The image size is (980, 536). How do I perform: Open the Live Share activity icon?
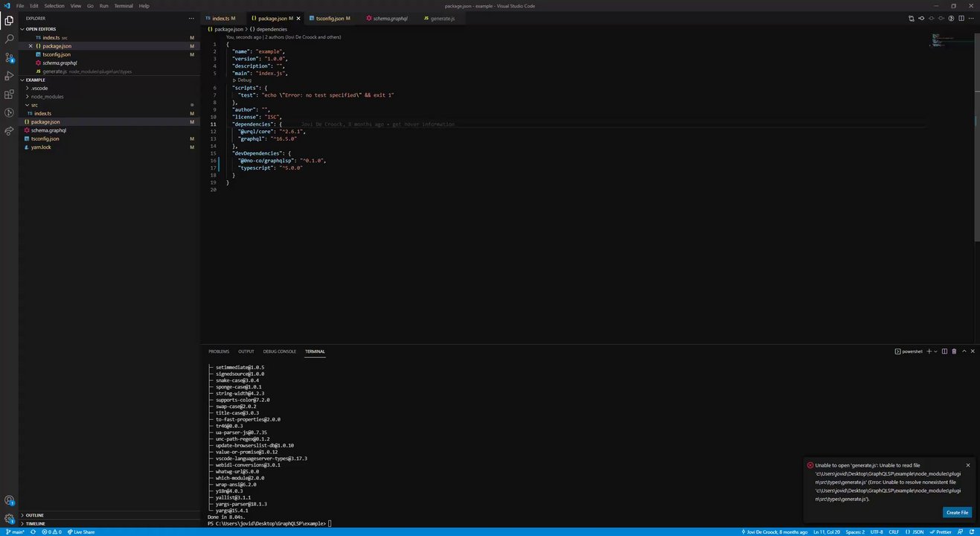[9, 131]
